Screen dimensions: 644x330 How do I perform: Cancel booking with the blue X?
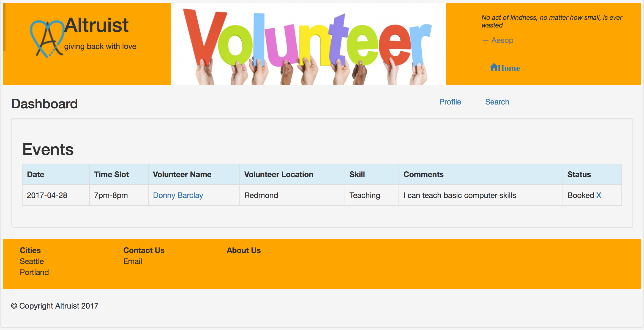coord(599,195)
